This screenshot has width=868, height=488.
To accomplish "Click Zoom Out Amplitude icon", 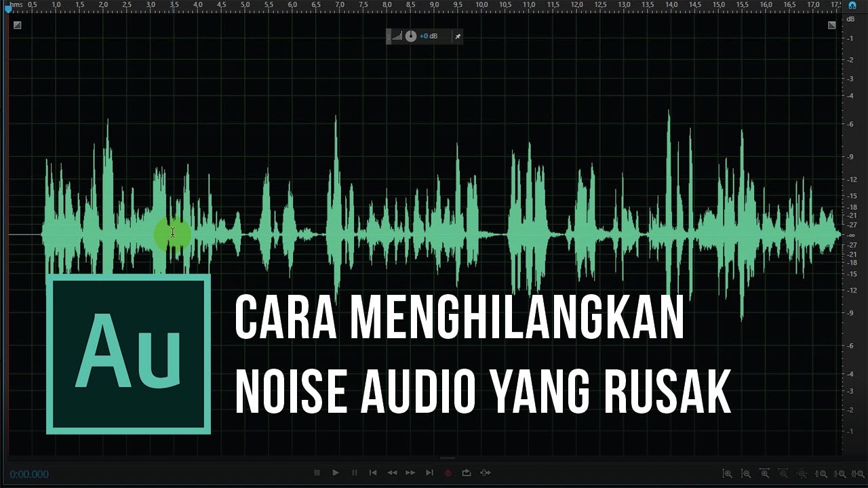I will 746,473.
